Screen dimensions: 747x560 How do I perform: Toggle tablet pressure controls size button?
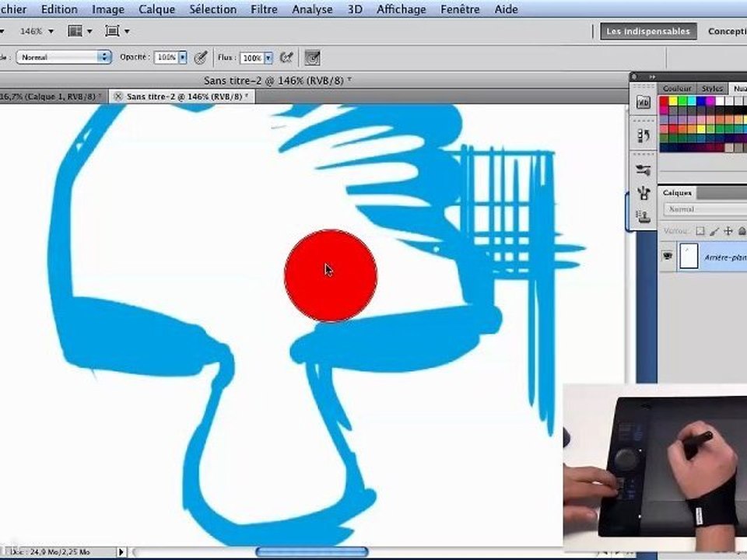312,58
